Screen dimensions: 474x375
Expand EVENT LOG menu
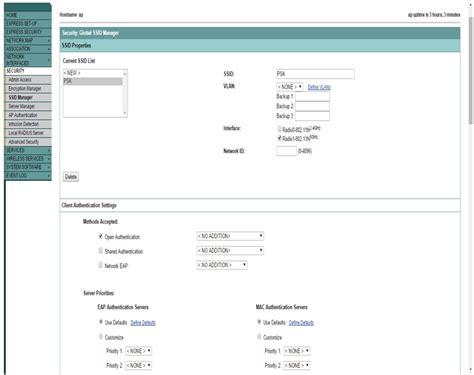click(28, 175)
